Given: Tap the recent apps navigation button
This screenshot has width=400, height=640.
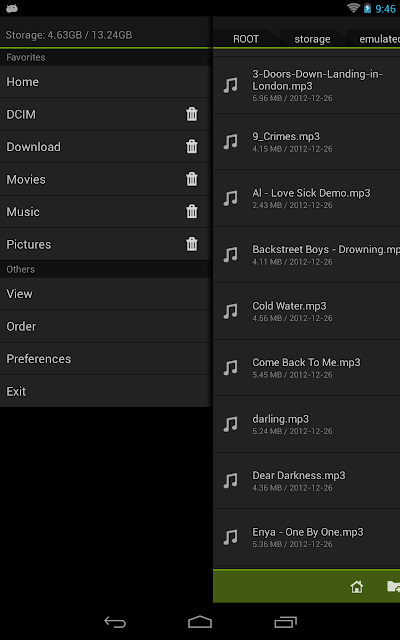Looking at the screenshot, I should pyautogui.click(x=285, y=622).
